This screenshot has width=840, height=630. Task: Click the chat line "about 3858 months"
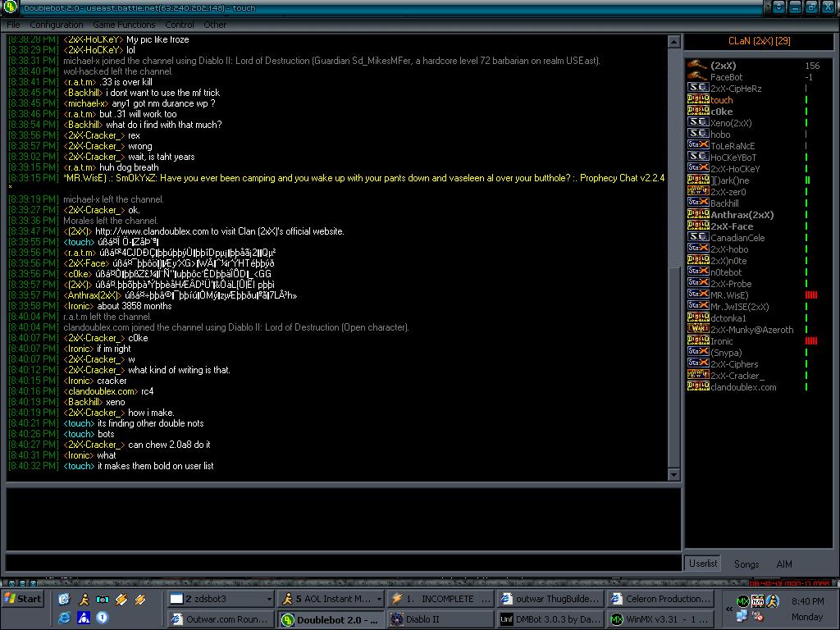(135, 306)
